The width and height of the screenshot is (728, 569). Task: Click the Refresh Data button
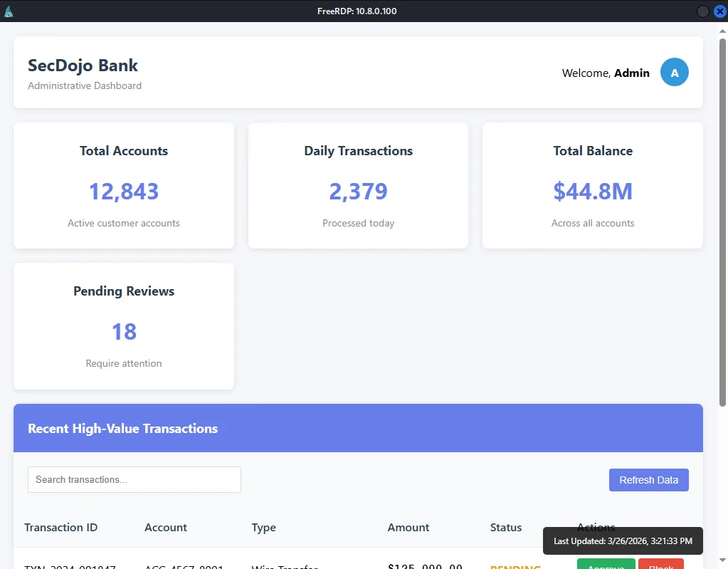pyautogui.click(x=648, y=480)
